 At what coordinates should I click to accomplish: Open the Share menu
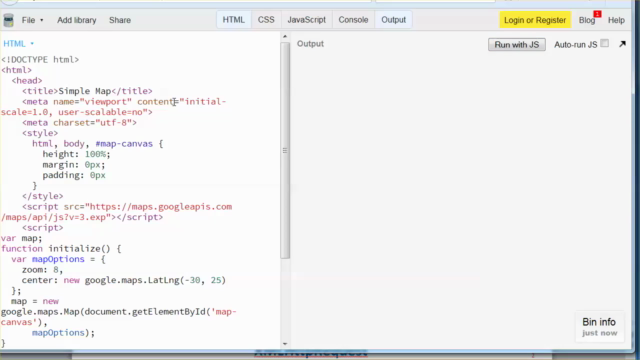(120, 20)
